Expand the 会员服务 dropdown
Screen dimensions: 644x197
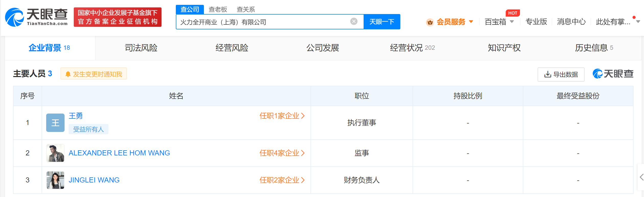(x=471, y=22)
